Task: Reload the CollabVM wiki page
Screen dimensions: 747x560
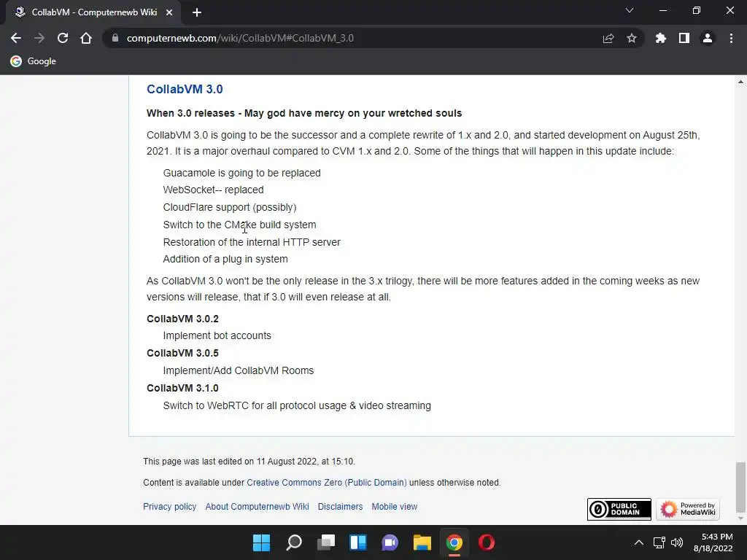Action: [x=63, y=38]
